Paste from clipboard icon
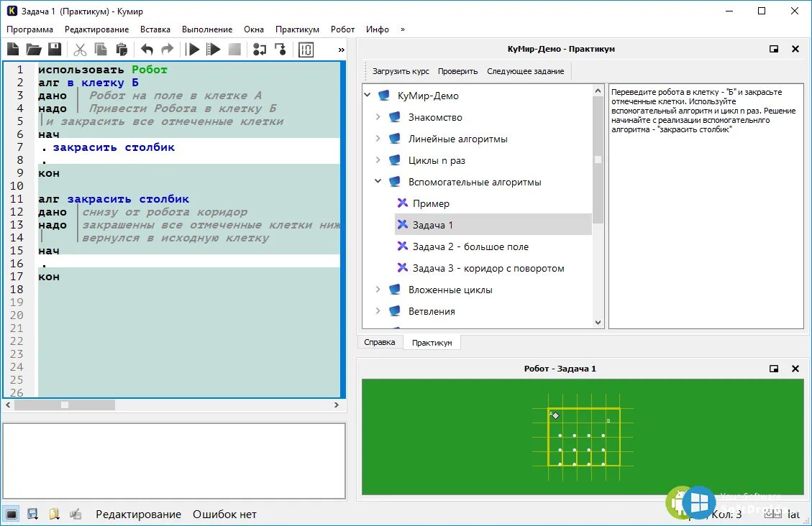 point(122,50)
